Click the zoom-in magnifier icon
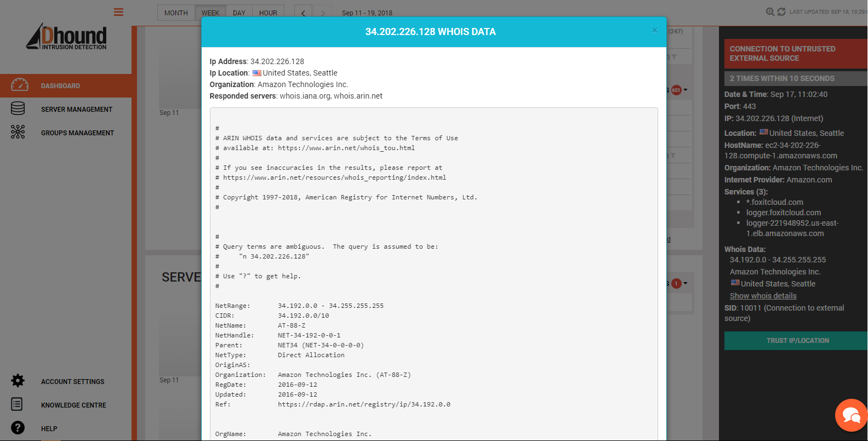 pyautogui.click(x=770, y=12)
